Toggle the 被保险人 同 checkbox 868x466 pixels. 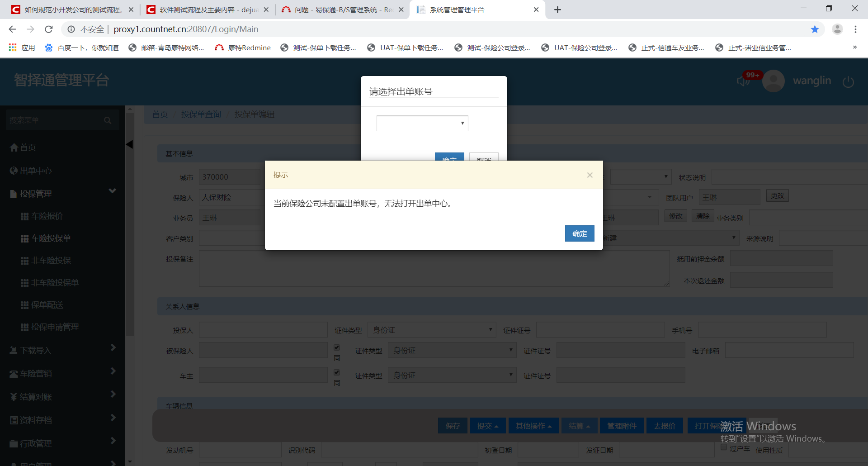(337, 347)
